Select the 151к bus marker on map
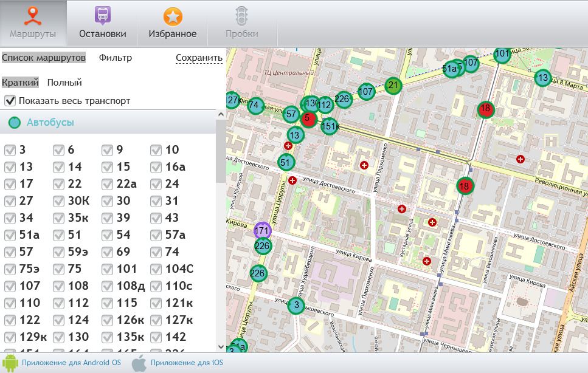 point(330,126)
